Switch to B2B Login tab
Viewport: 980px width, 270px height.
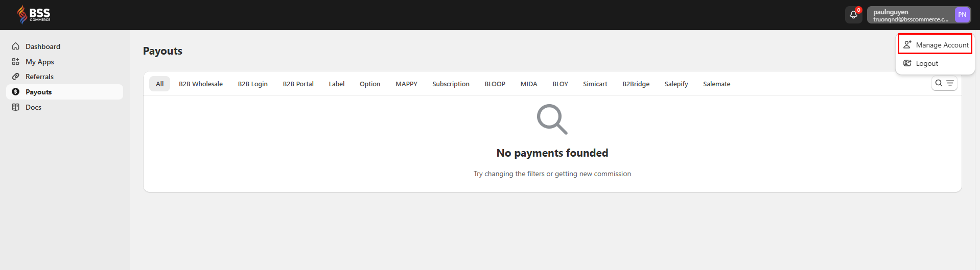tap(253, 84)
